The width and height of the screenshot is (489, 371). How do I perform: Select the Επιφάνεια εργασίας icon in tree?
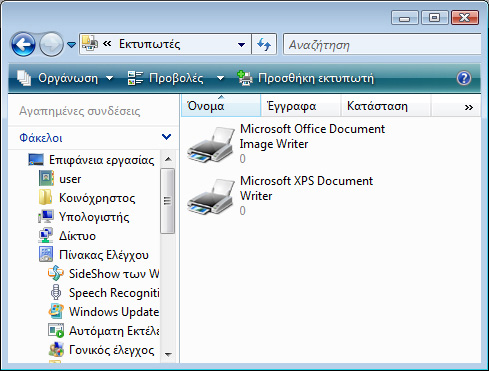pyautogui.click(x=36, y=160)
